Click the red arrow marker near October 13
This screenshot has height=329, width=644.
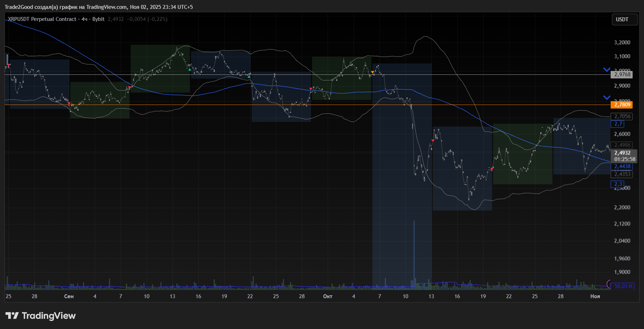(433, 141)
